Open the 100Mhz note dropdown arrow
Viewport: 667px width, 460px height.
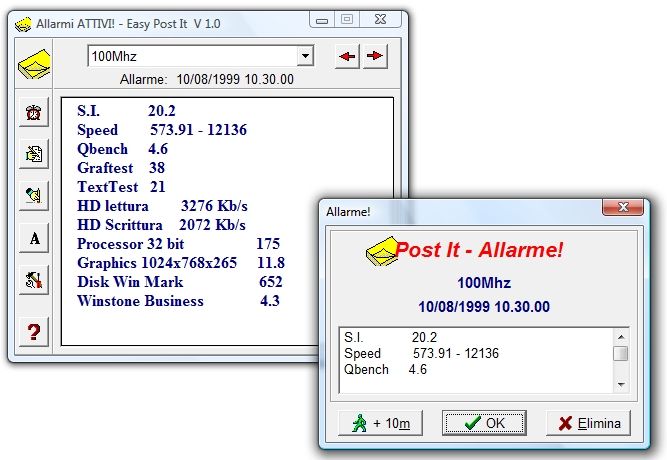coord(305,56)
